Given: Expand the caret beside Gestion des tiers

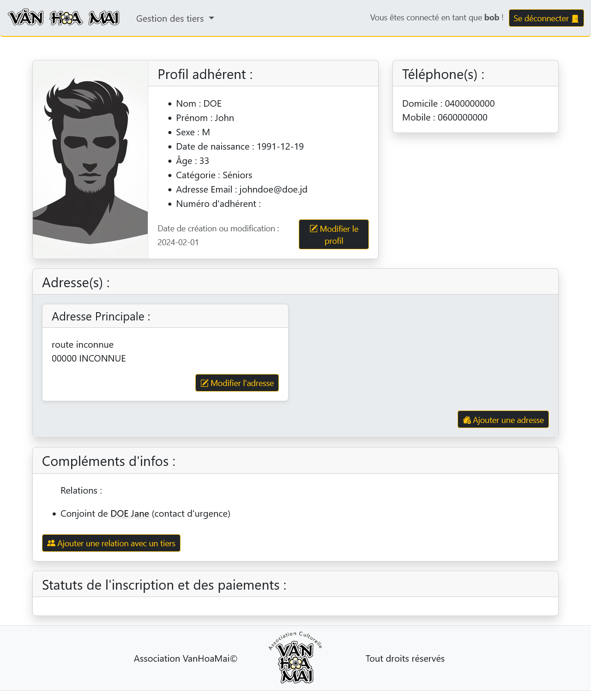Looking at the screenshot, I should tap(211, 18).
